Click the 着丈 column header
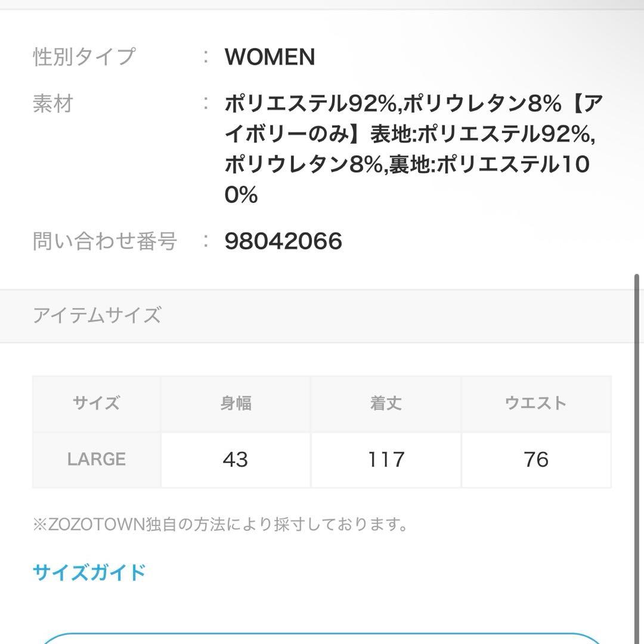 pyautogui.click(x=386, y=403)
